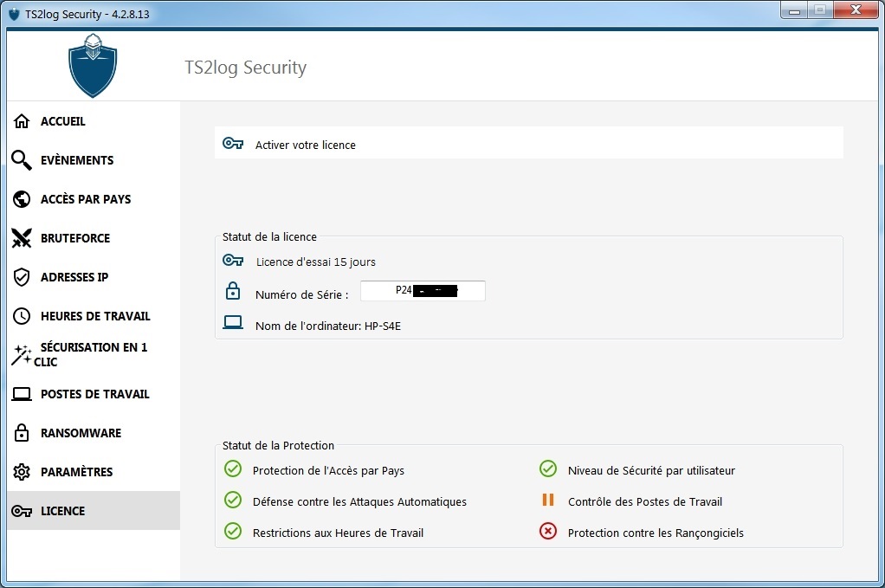
Task: Minimize the TS2log Security window
Action: point(794,10)
